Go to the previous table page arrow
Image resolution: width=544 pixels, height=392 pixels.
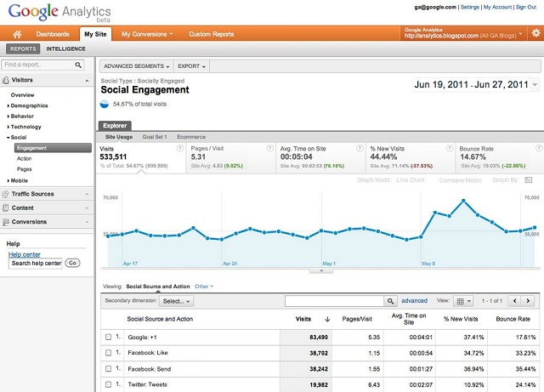coord(515,301)
